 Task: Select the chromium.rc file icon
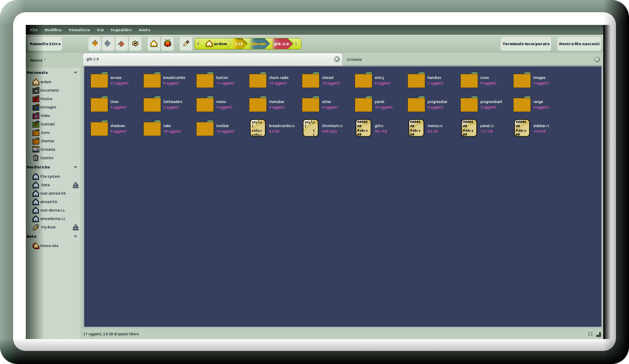click(x=311, y=128)
